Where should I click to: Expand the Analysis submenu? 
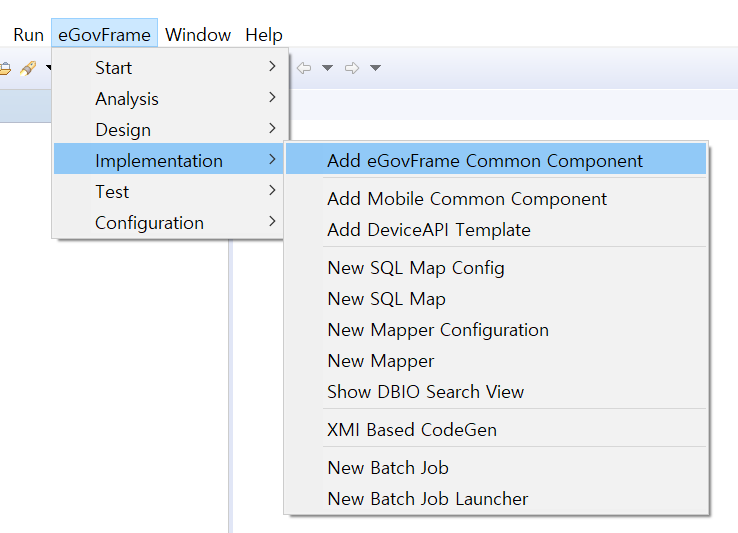click(x=168, y=99)
